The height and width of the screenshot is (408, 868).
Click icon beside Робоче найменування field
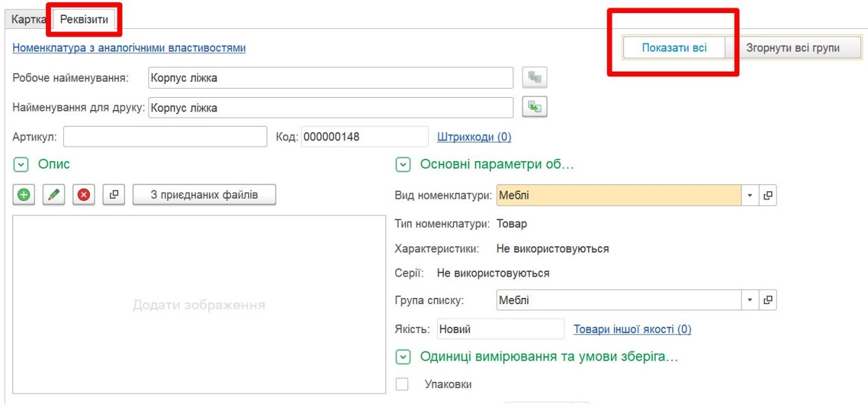coord(535,78)
